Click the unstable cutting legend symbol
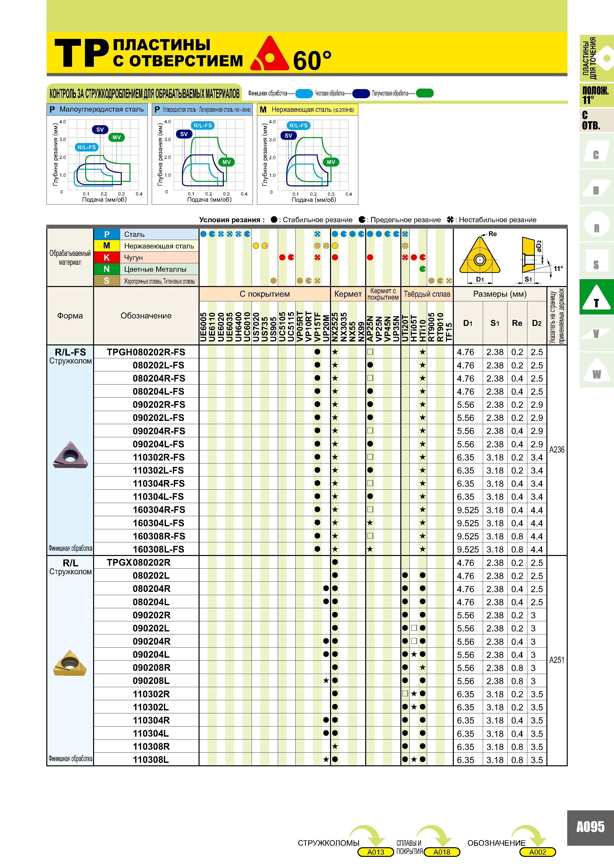The height and width of the screenshot is (868, 614). click(x=450, y=220)
